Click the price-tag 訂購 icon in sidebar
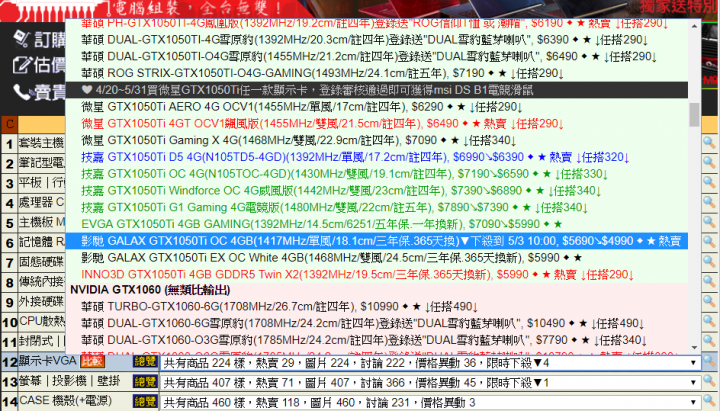Viewport: 720px width, 411px height. pyautogui.click(x=21, y=39)
